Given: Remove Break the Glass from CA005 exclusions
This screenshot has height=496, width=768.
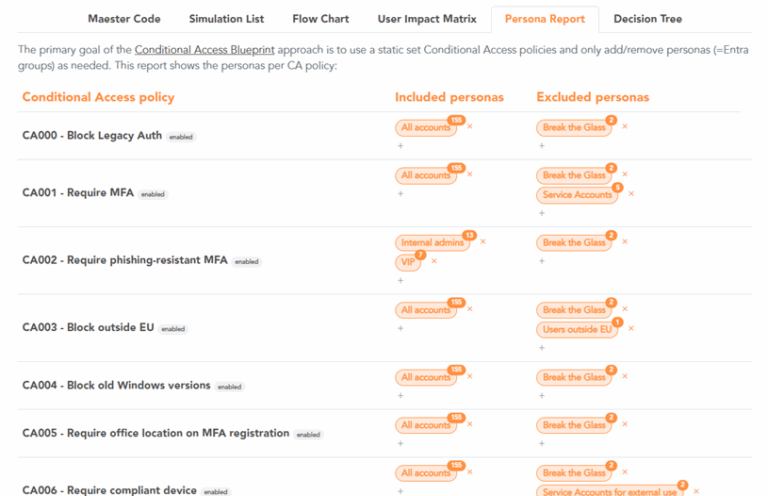Looking at the screenshot, I should pos(624,424).
